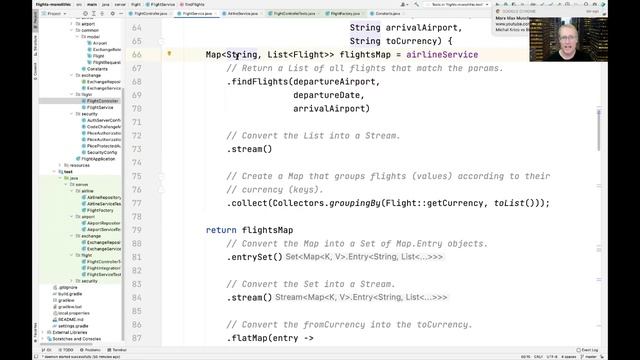Toggle tool window quick access in status bar
The height and width of the screenshot is (360, 640).
(36, 357)
